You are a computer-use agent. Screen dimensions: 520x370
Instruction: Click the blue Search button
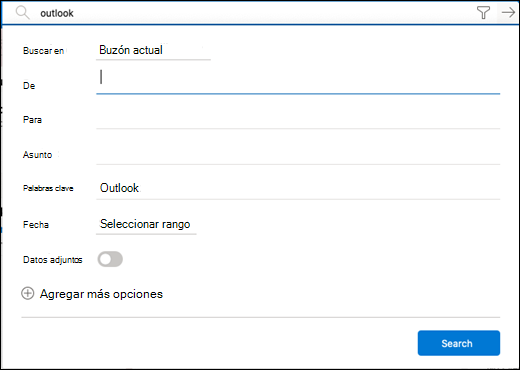[459, 343]
